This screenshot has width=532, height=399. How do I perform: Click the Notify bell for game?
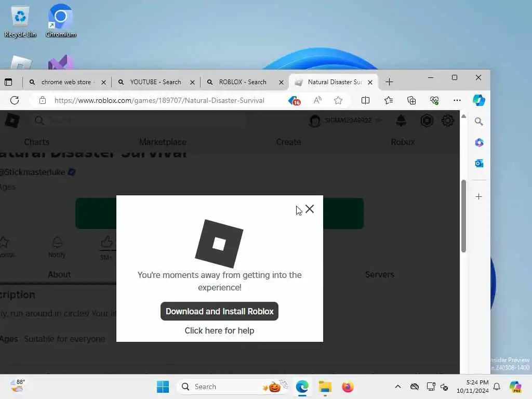(57, 247)
